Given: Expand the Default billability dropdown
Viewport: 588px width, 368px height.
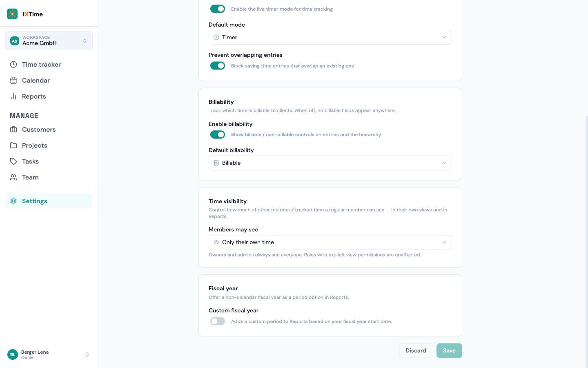Looking at the screenshot, I should tap(330, 163).
